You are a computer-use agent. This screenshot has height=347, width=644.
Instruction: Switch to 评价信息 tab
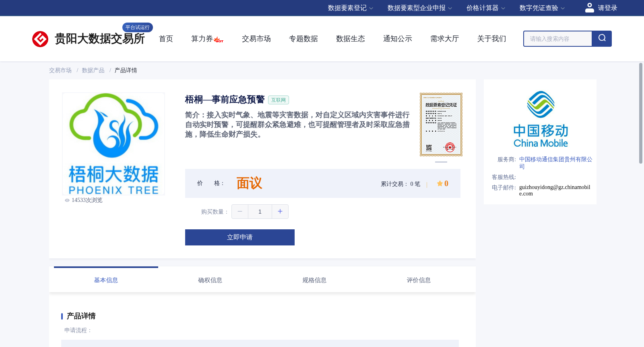click(419, 280)
